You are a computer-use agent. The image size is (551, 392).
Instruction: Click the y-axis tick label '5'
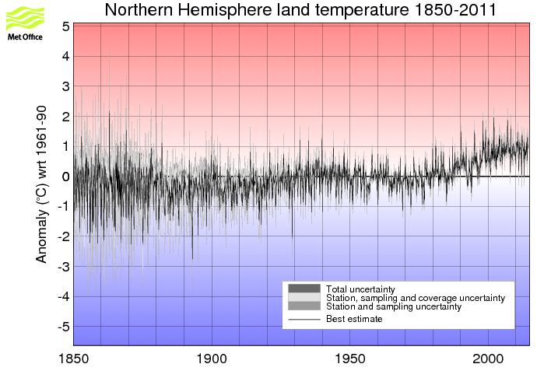pyautogui.click(x=65, y=26)
